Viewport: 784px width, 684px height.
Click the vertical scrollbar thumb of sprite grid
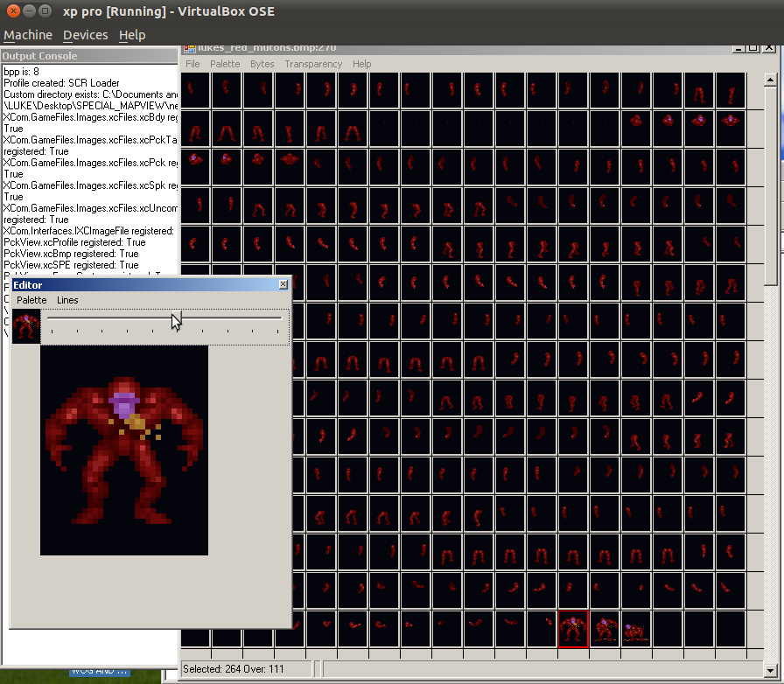(771, 184)
